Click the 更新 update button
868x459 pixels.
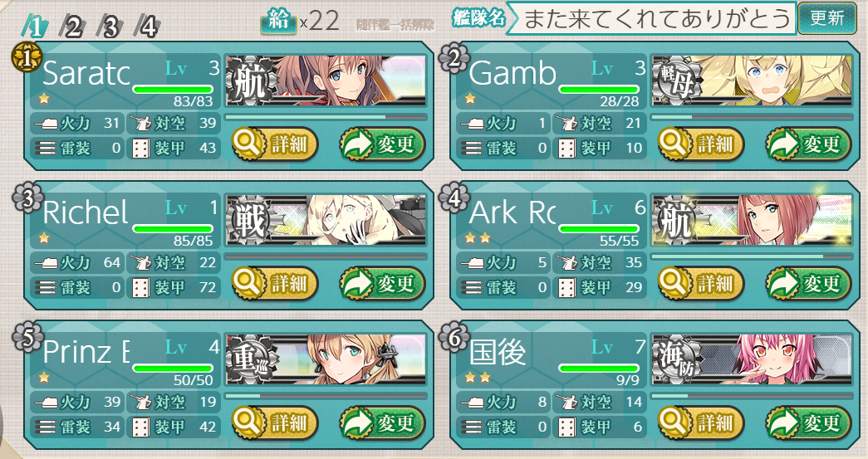[x=827, y=18]
